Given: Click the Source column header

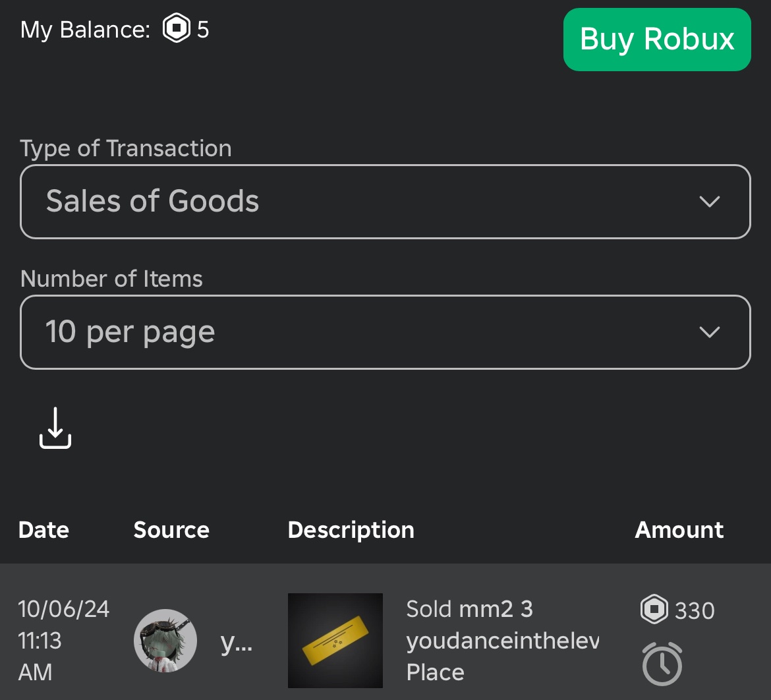Looking at the screenshot, I should [x=171, y=530].
